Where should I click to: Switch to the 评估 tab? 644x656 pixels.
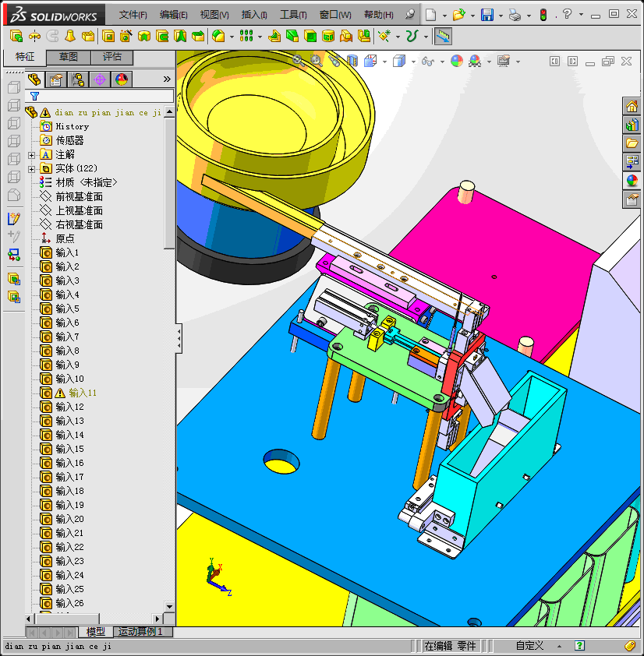(111, 57)
